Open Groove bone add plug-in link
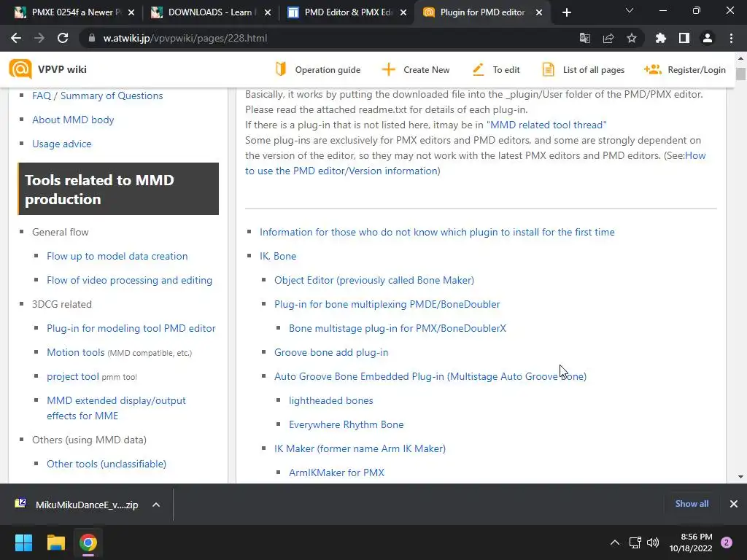747x560 pixels. click(x=331, y=352)
